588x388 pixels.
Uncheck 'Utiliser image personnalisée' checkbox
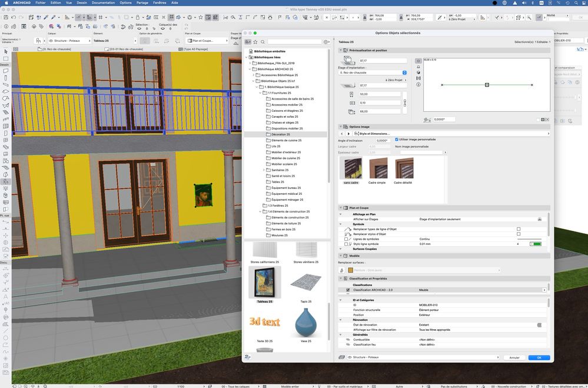tap(397, 140)
